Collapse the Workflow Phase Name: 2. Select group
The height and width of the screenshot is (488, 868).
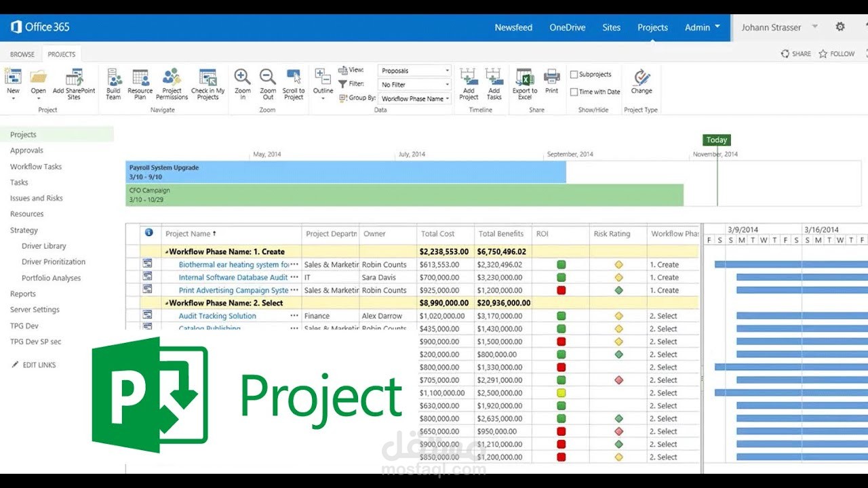pyautogui.click(x=167, y=303)
